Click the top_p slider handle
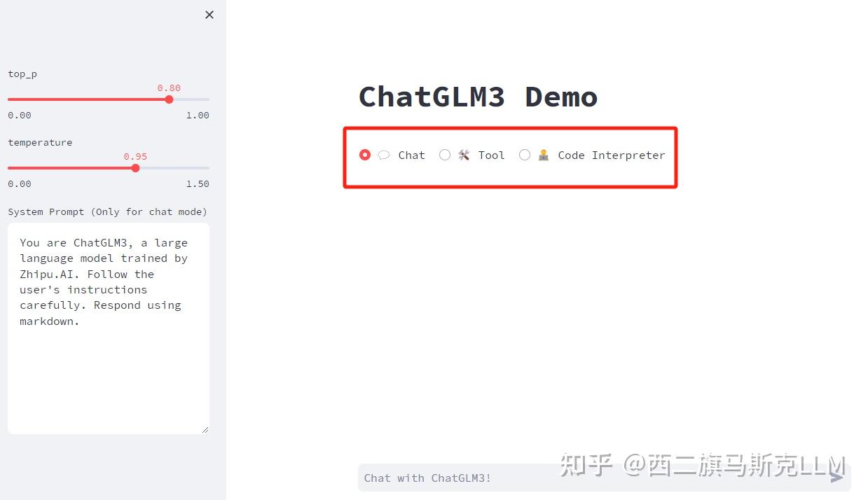The height and width of the screenshot is (500, 868). pos(169,99)
